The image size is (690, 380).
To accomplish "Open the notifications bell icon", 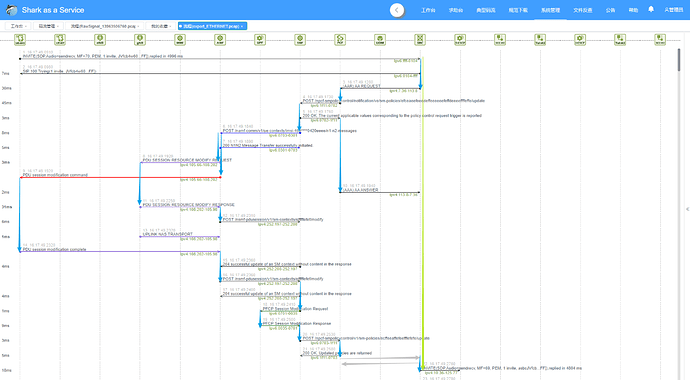I will (651, 9).
